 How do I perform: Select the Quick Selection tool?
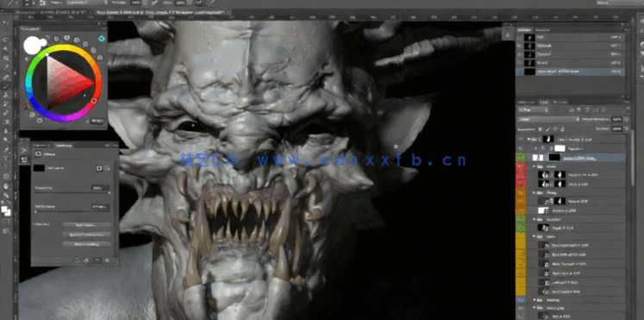click(x=6, y=49)
